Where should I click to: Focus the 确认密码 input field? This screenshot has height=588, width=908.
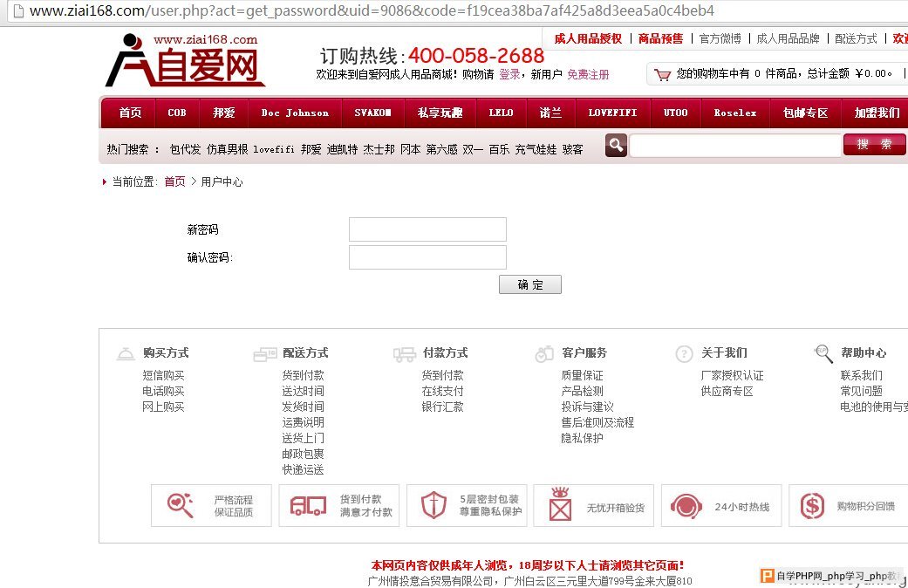tap(427, 257)
